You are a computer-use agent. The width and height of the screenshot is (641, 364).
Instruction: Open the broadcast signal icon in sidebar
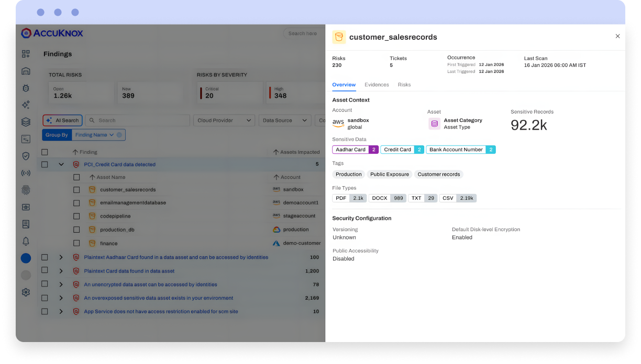point(26,173)
